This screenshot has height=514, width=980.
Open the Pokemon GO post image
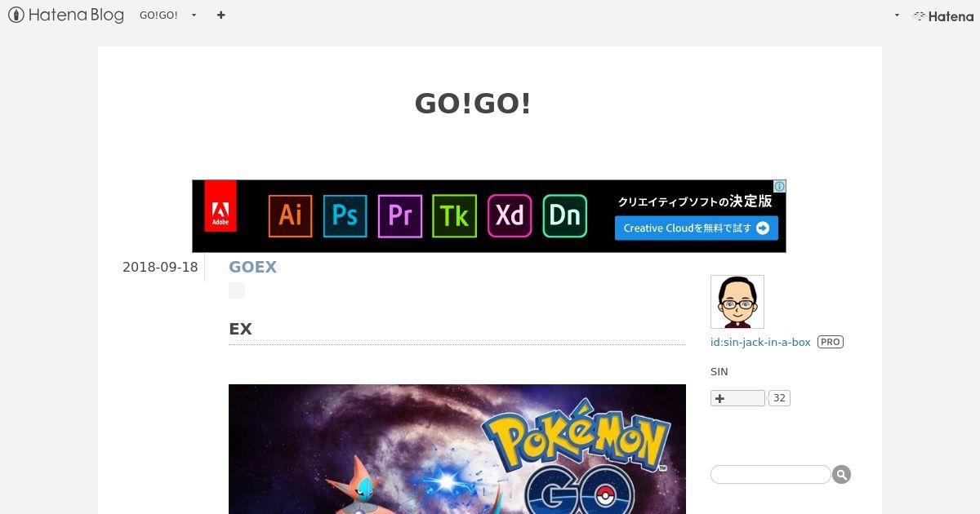457,449
